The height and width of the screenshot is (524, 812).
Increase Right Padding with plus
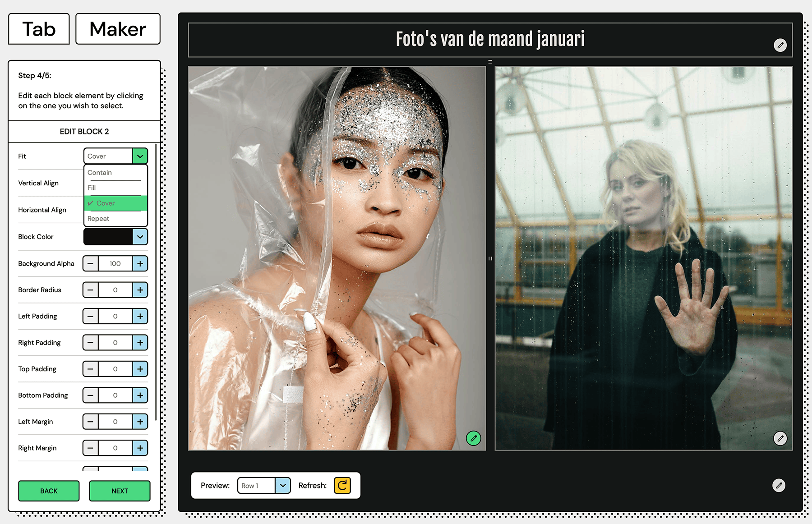pos(140,343)
